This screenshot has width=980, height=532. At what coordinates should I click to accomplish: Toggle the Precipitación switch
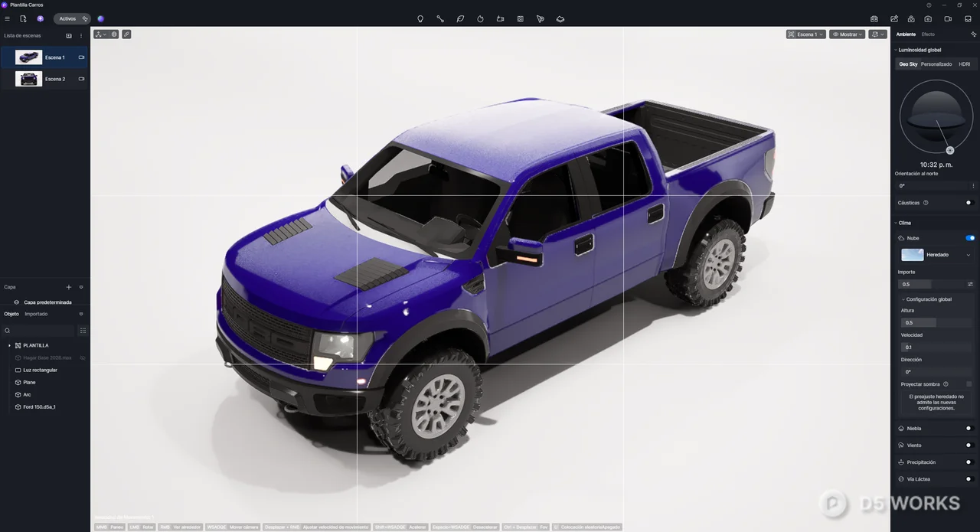pos(969,462)
